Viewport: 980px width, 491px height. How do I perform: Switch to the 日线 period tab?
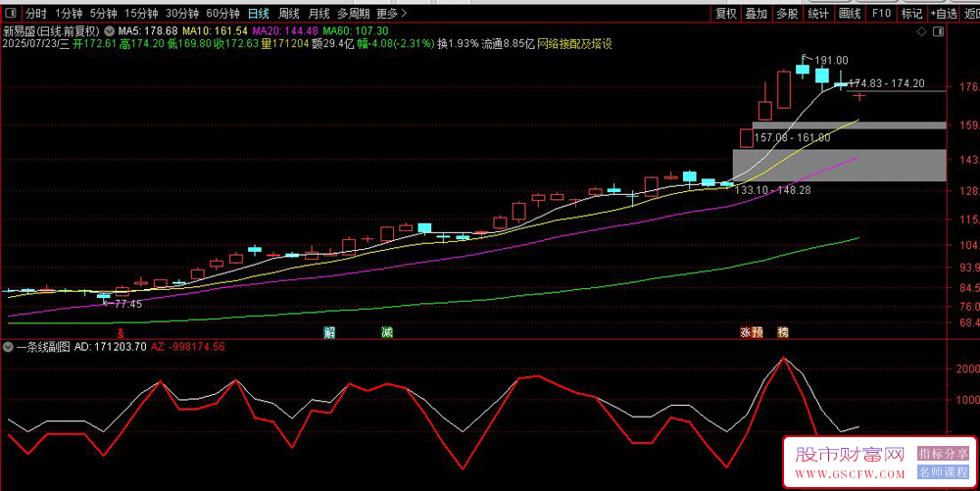258,13
